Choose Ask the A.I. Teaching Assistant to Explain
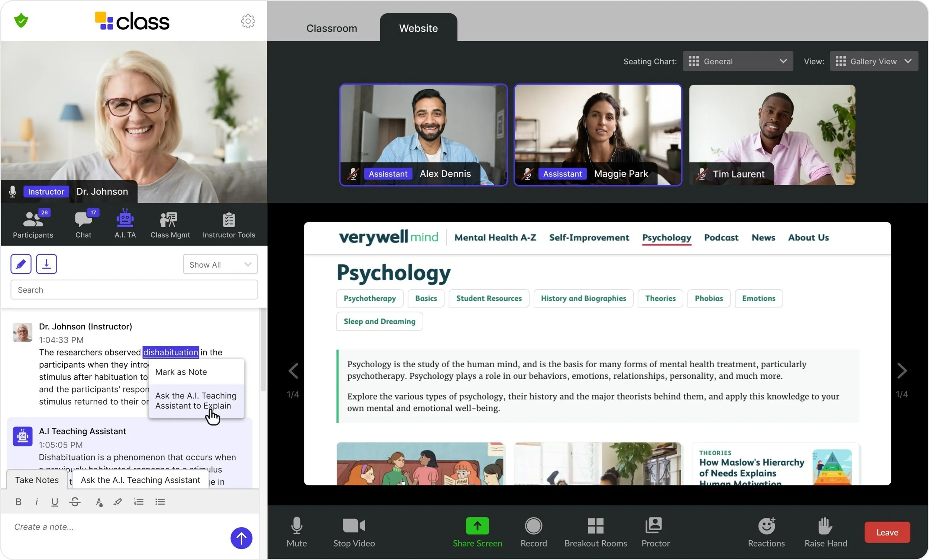 196,401
